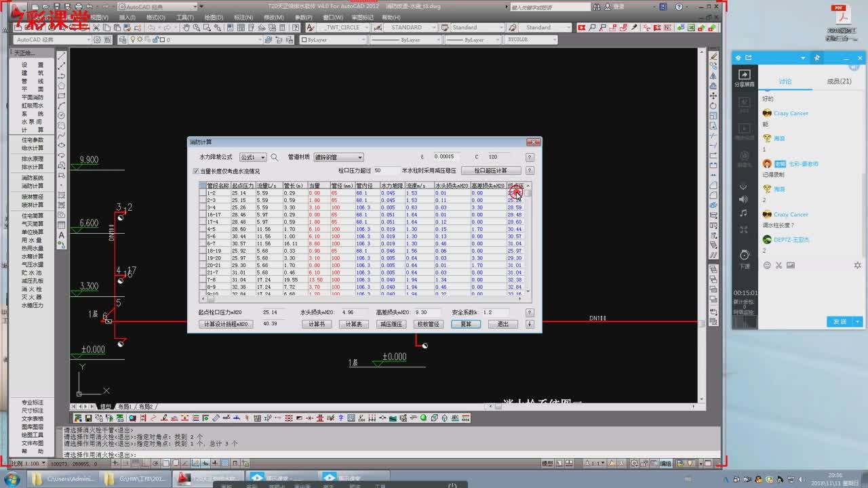The width and height of the screenshot is (868, 488).
Task: Click the 复算 recalculate button
Action: point(466,325)
